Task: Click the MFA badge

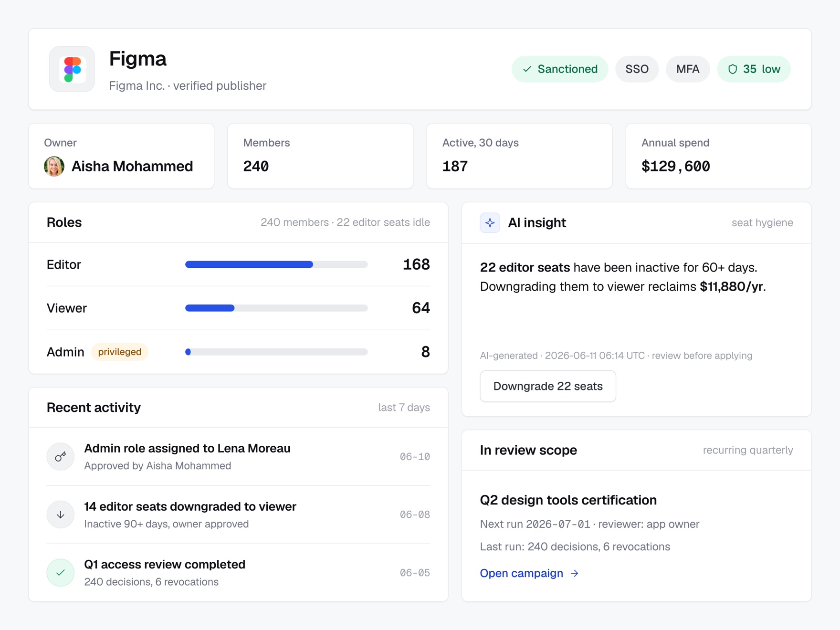Action: (x=688, y=69)
